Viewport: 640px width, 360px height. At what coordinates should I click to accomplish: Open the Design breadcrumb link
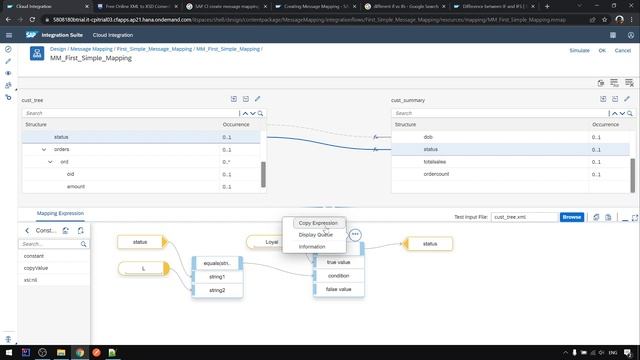pos(58,49)
